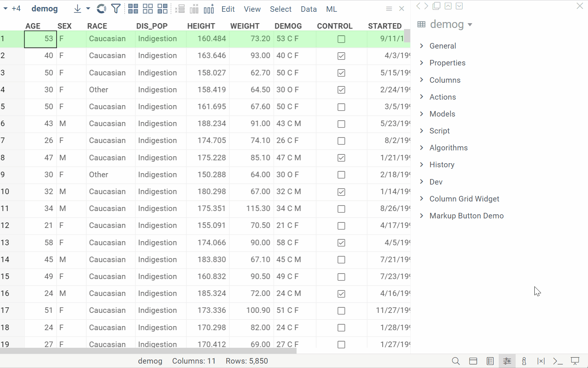
Task: Click the variables |x| icon
Action: (541, 361)
